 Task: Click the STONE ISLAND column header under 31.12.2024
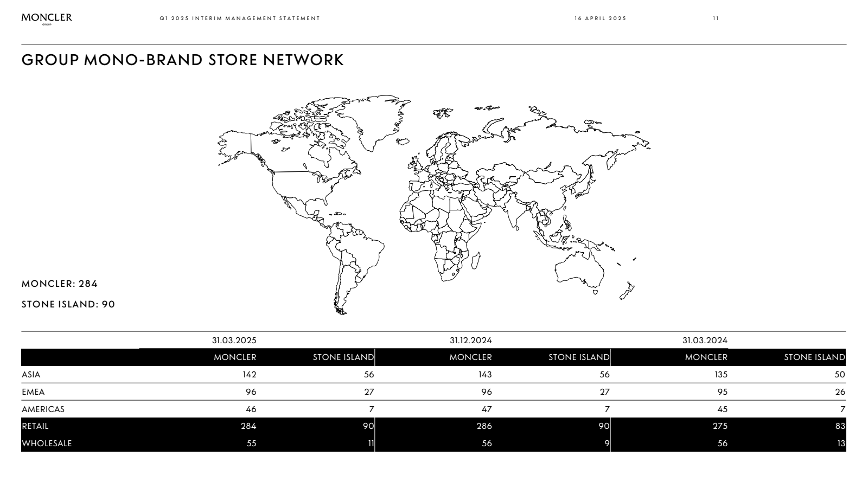tap(579, 357)
